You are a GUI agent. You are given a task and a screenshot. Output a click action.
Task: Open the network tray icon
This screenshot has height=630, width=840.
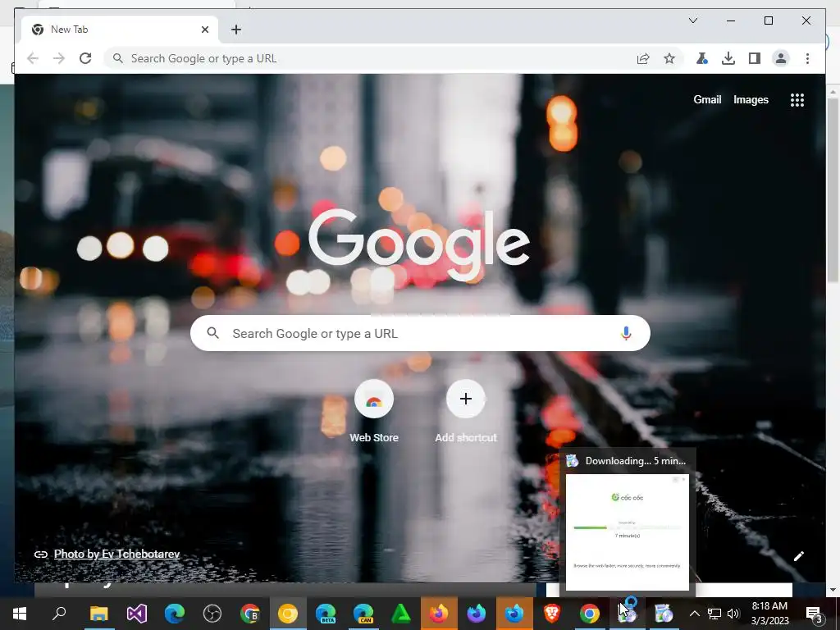[714, 614]
